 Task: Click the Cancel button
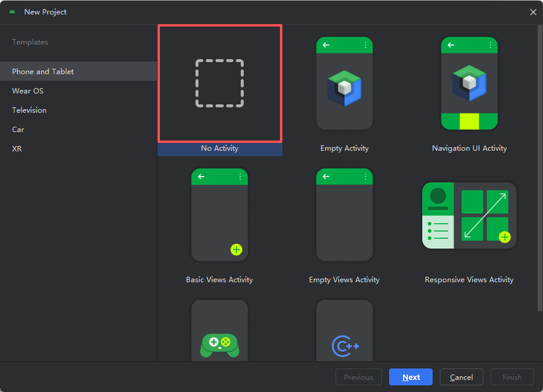(x=461, y=377)
